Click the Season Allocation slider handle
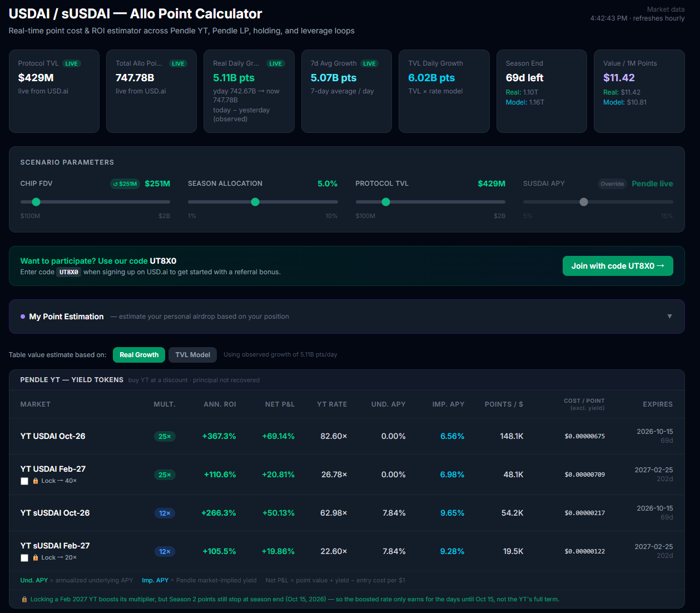The height and width of the screenshot is (613, 700). pos(255,202)
